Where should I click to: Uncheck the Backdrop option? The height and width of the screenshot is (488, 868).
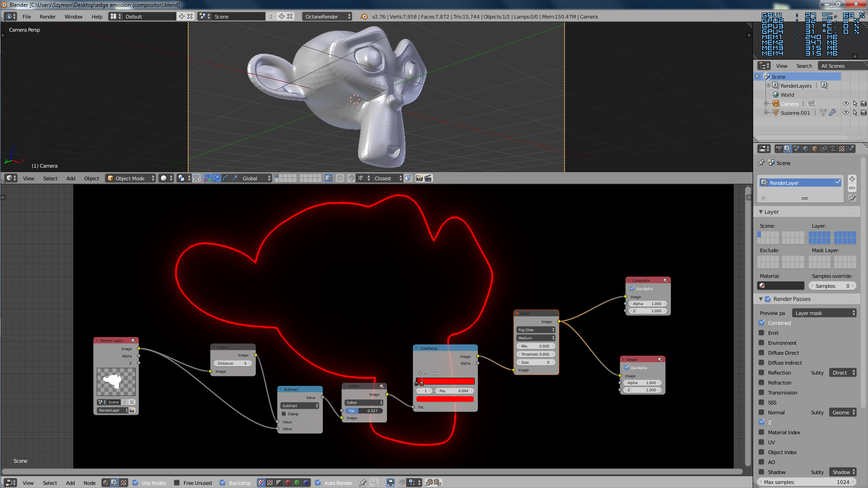[x=223, y=483]
